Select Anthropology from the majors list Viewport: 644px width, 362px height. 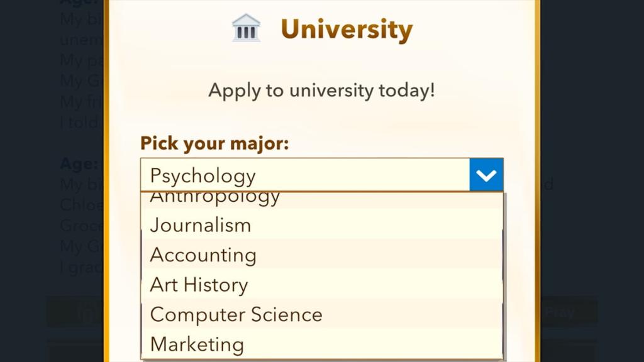(x=214, y=197)
